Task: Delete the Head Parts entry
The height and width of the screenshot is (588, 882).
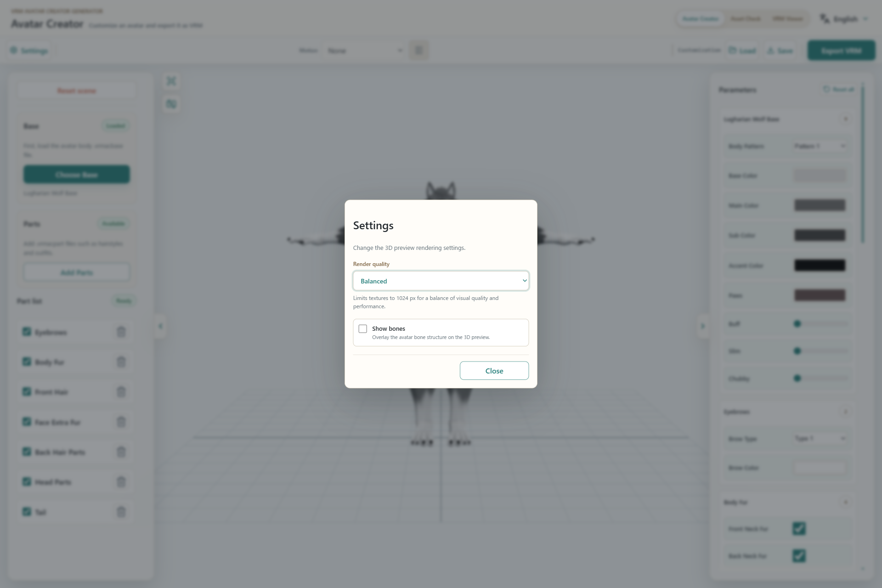Action: tap(121, 482)
